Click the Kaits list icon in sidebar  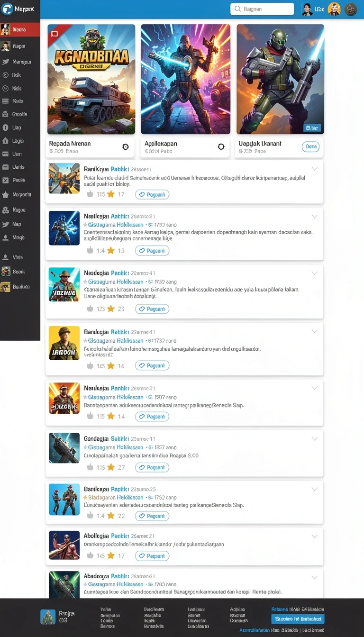6,101
